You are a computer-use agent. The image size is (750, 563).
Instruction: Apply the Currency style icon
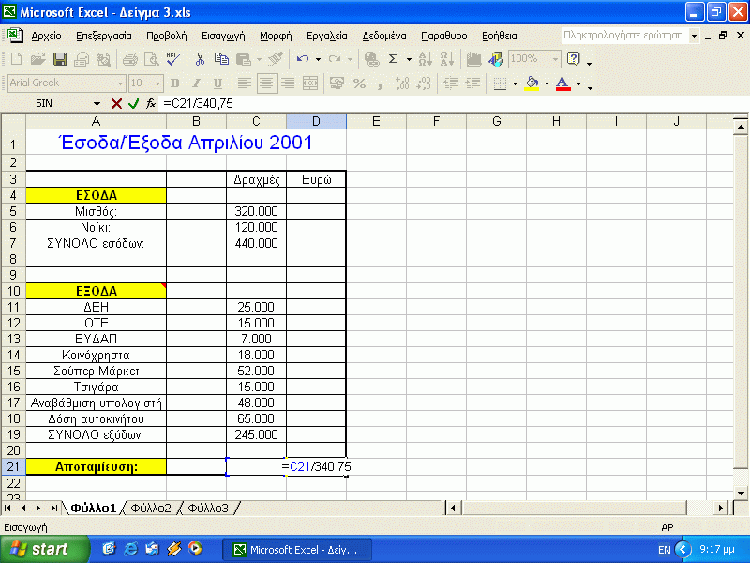(x=337, y=84)
